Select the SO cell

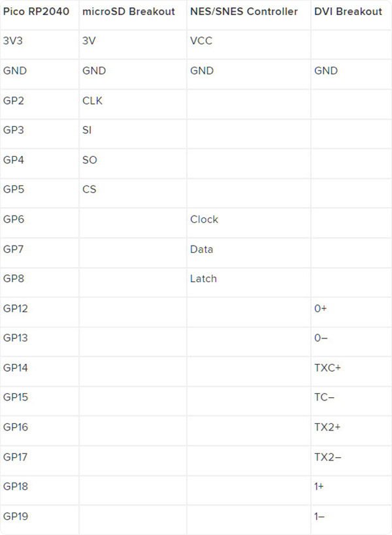click(90, 160)
